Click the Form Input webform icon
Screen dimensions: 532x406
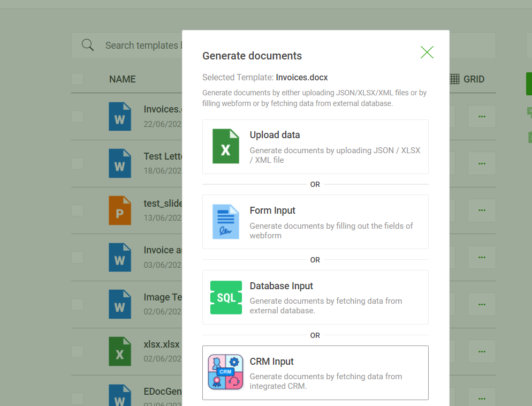pyautogui.click(x=225, y=221)
